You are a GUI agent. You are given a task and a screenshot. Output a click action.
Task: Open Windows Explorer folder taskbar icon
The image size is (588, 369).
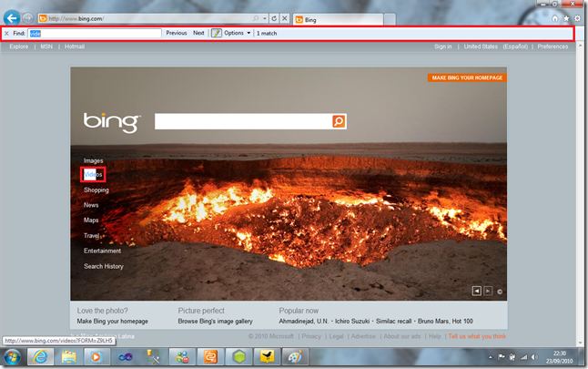click(68, 356)
